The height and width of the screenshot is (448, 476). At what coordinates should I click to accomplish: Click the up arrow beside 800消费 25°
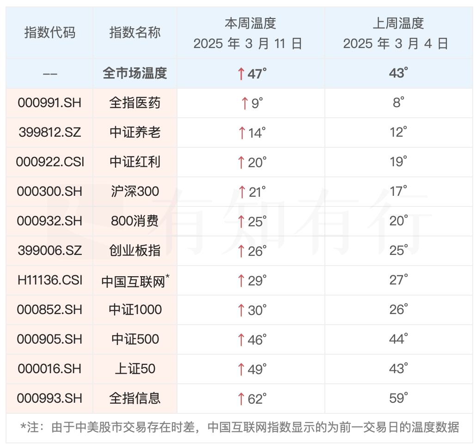point(240,222)
